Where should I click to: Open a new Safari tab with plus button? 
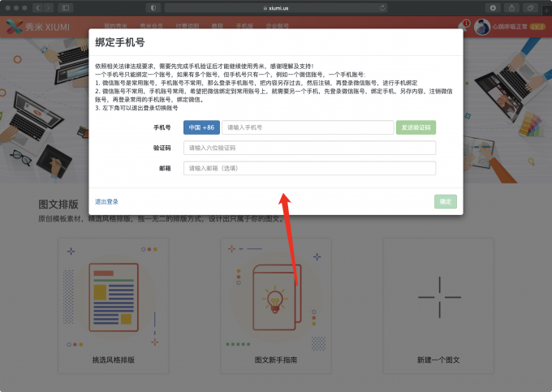coord(546,11)
